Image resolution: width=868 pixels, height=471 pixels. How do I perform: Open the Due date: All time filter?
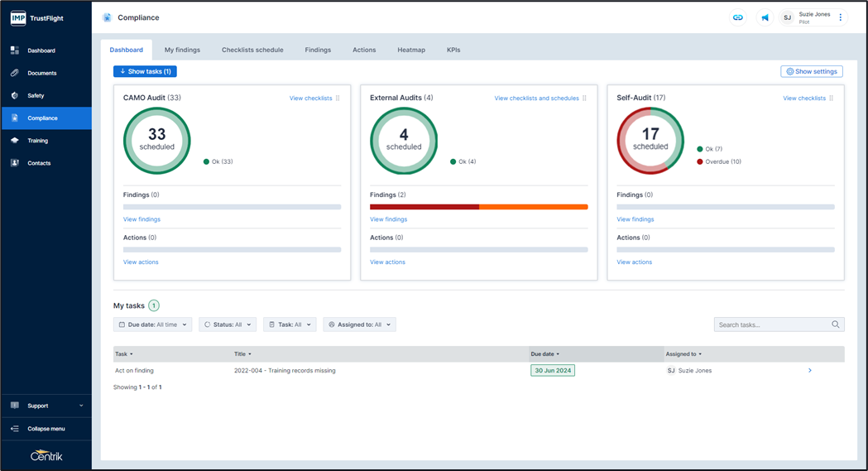[x=152, y=324]
